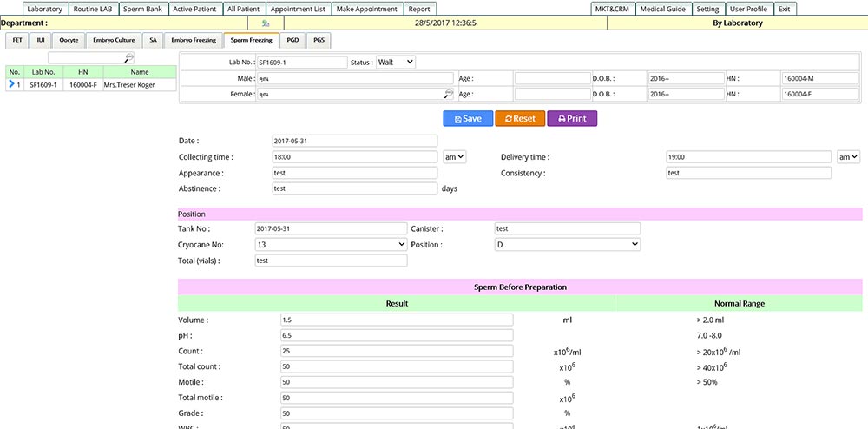Click the Male name field
This screenshot has width=868, height=429.
[x=355, y=78]
